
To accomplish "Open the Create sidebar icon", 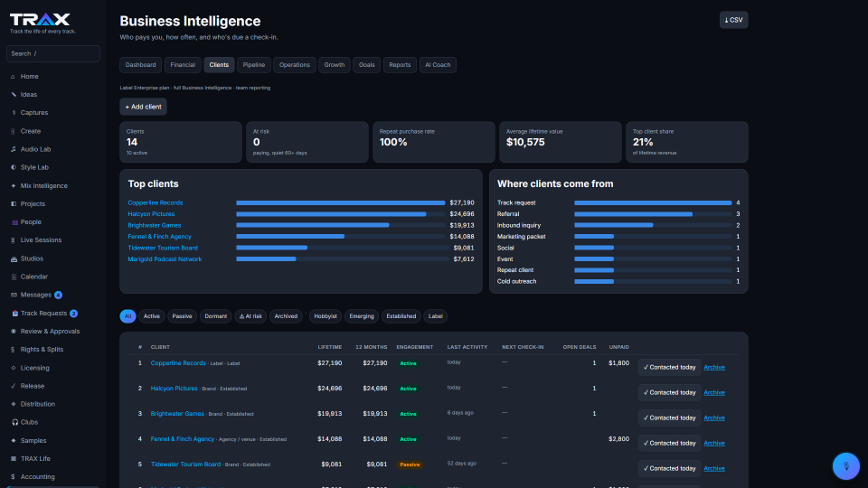I will coord(14,131).
